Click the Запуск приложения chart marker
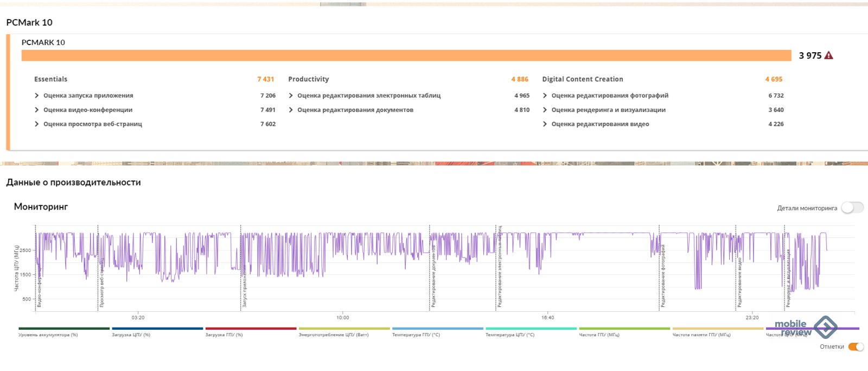The width and height of the screenshot is (868, 371). (245, 286)
